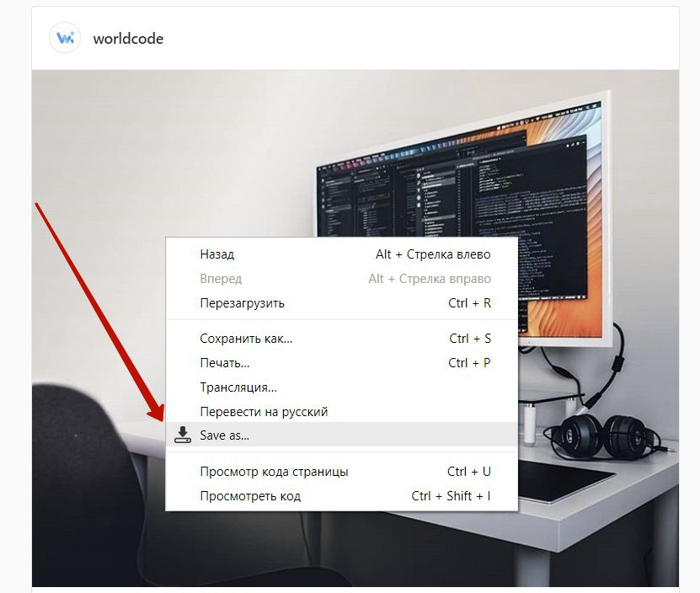The height and width of the screenshot is (593, 700).
Task: Click the Ctrl + Shift + I shortcut text
Action: [451, 496]
